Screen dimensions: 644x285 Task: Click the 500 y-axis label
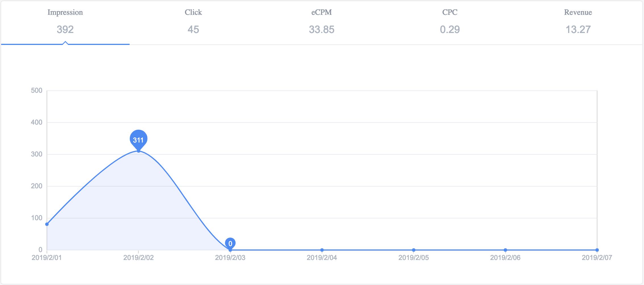(37, 90)
